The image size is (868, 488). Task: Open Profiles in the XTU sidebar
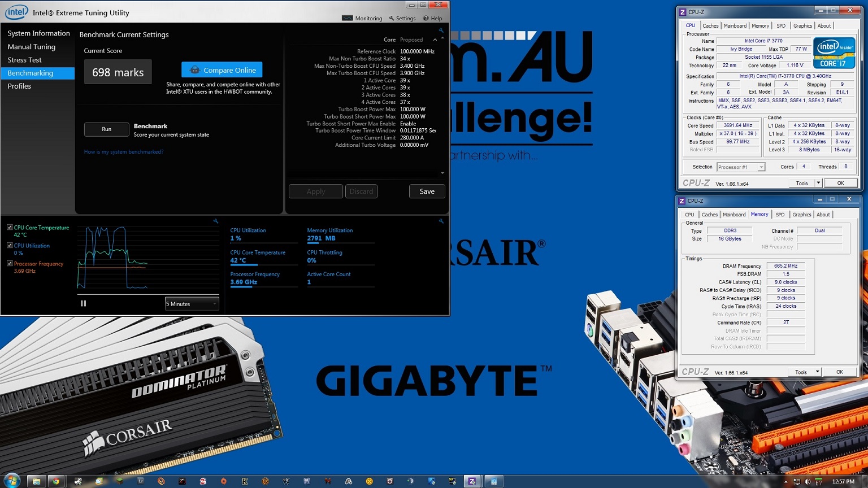[19, 86]
